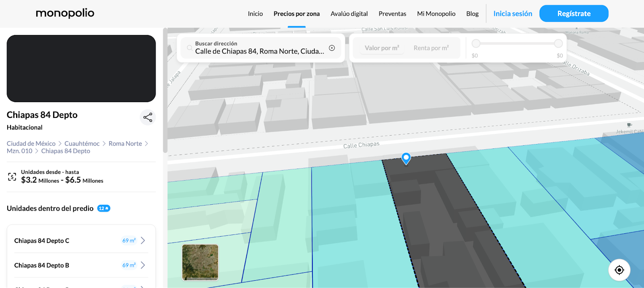Expand Chiapas 84 Depto B chevron
The image size is (644, 288).
[x=143, y=265]
